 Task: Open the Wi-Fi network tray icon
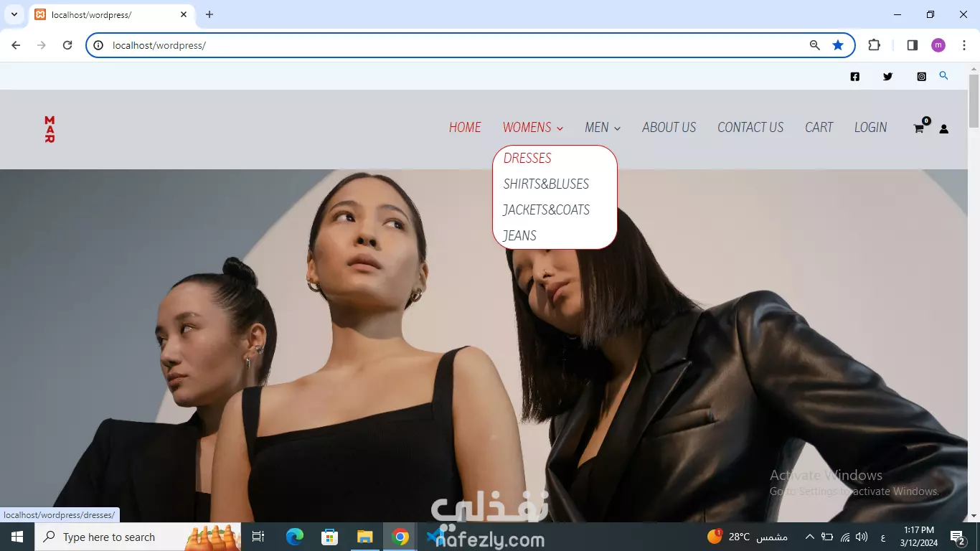point(845,537)
